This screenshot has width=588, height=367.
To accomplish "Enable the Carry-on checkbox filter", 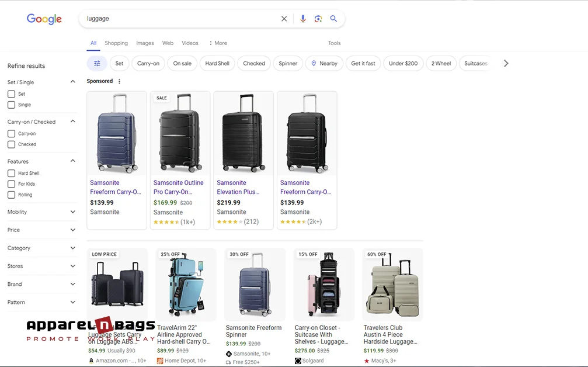I will coord(10,133).
